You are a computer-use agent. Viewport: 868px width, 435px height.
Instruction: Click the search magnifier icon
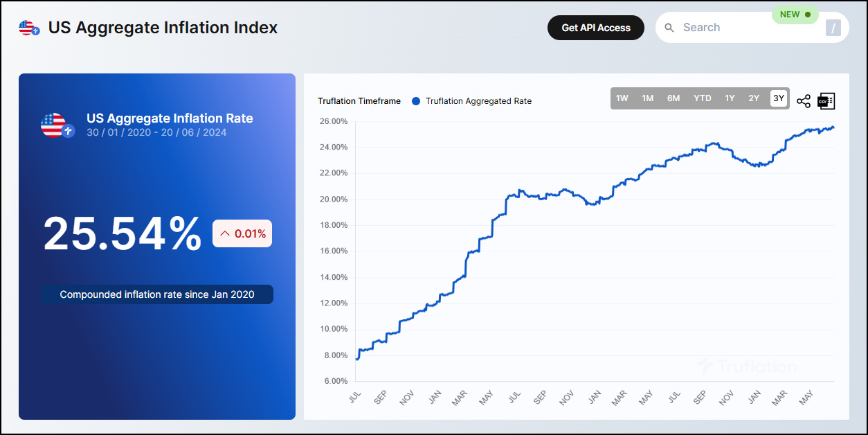669,28
